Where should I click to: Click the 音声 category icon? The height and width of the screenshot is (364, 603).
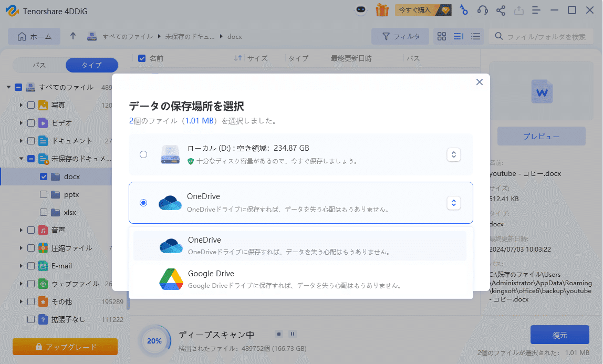tap(43, 230)
